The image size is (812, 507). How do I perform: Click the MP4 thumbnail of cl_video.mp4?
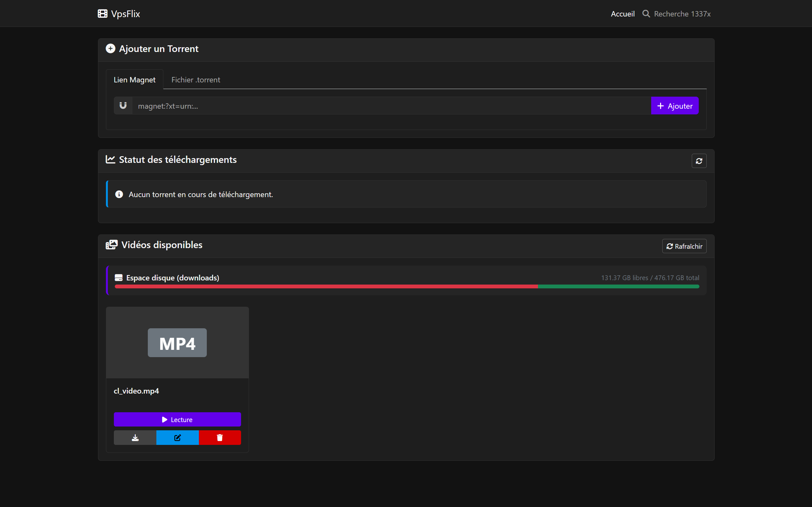point(177,343)
